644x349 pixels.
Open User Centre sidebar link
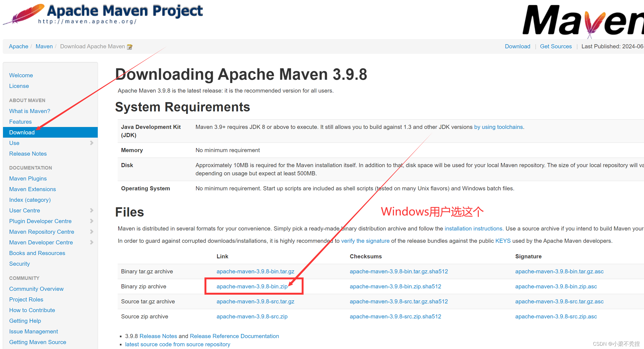[25, 211]
